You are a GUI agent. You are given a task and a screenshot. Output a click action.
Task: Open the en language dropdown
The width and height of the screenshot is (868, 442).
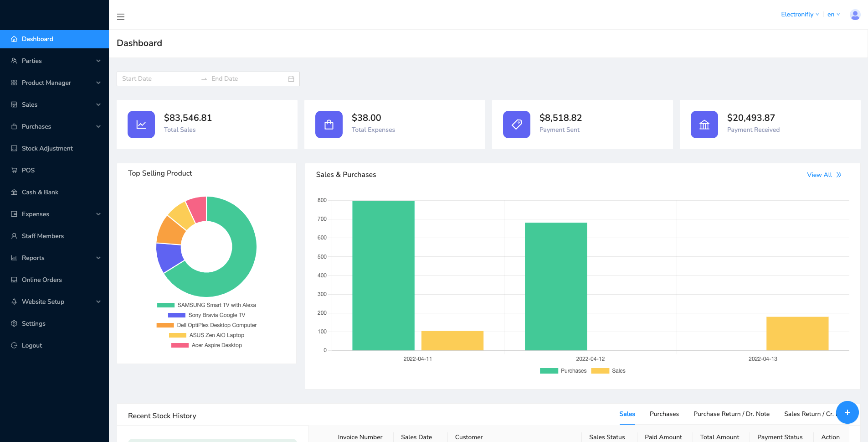[x=834, y=15]
